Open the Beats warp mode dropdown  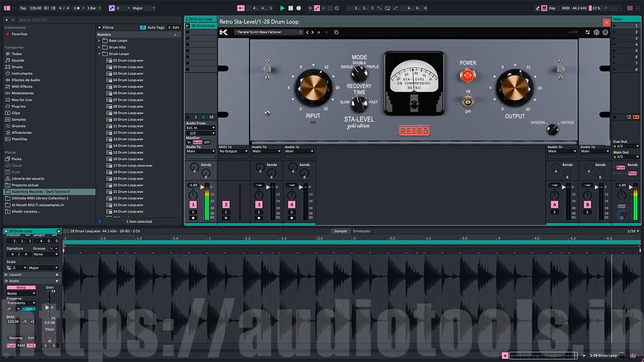21,293
